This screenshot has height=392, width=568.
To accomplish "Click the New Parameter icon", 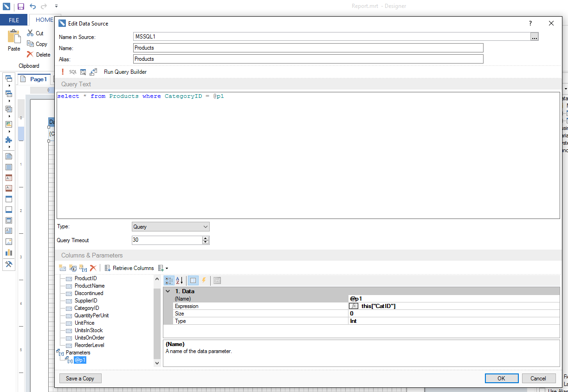I will 83,268.
